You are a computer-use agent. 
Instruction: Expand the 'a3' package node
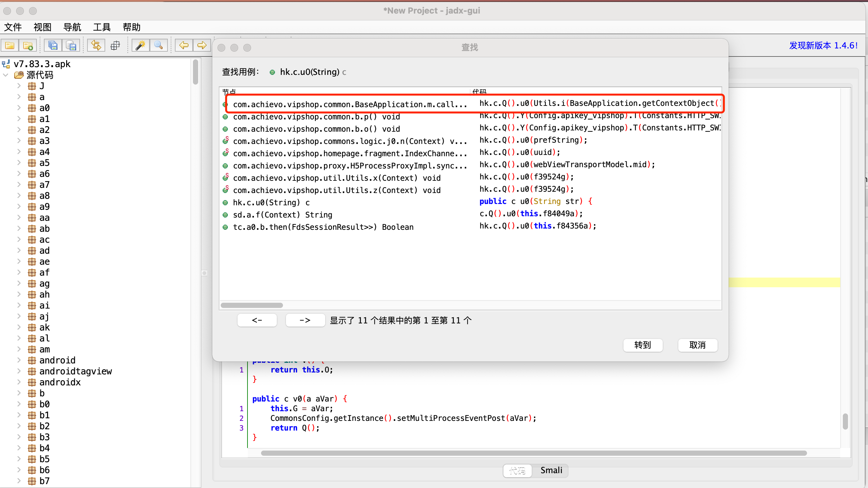point(19,140)
